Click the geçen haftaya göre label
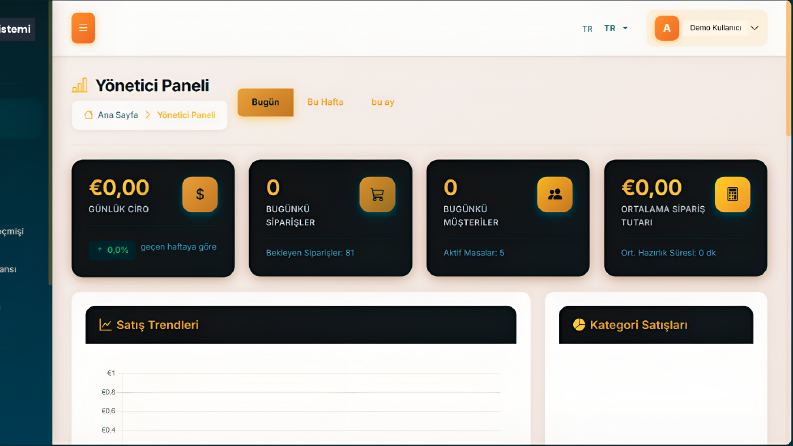 coord(179,247)
